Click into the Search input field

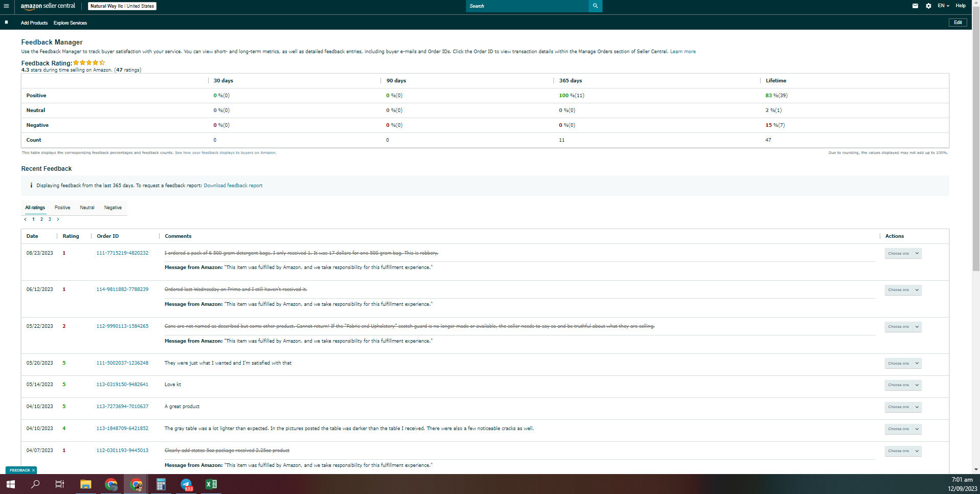coord(527,6)
